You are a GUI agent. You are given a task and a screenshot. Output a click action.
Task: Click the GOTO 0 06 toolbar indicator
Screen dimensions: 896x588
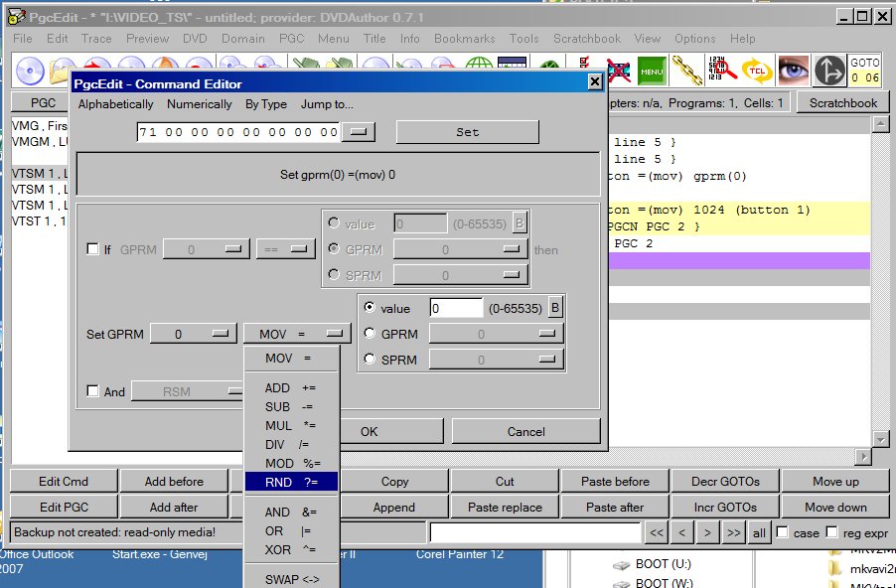[x=864, y=71]
